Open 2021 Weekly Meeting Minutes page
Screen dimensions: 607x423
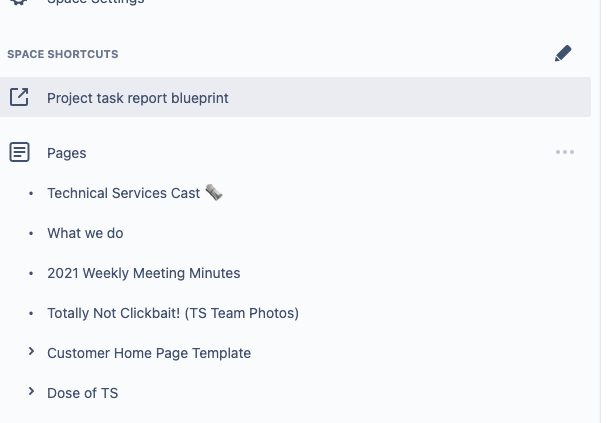144,273
